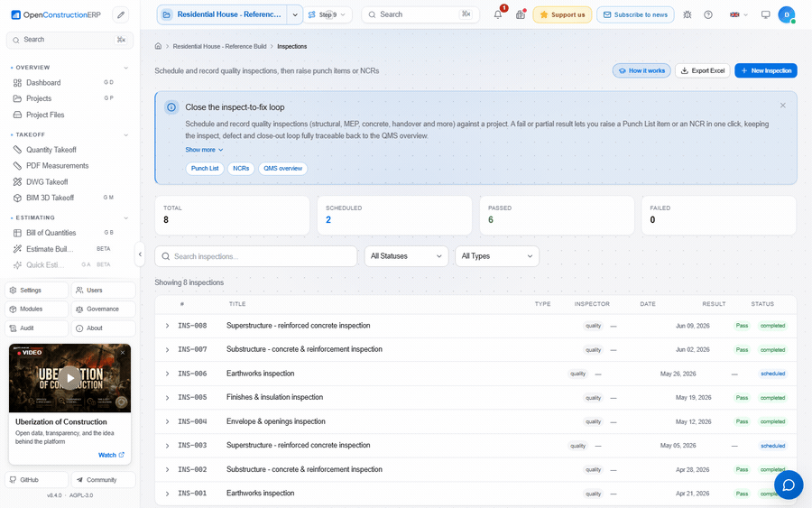Collapse the sidebar with the arrow handle
Viewport: 812px width, 508px height.
pyautogui.click(x=140, y=254)
